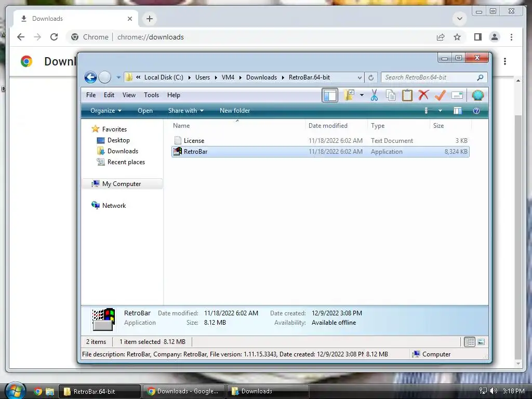Toggle the preview pane icon

pyautogui.click(x=458, y=111)
